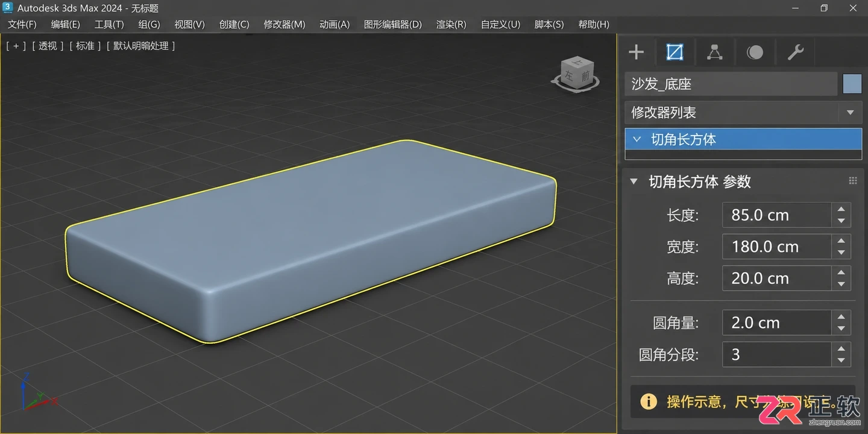Image resolution: width=868 pixels, height=434 pixels.
Task: Decrease 圆角量 with spinner down arrow
Action: [x=841, y=329]
